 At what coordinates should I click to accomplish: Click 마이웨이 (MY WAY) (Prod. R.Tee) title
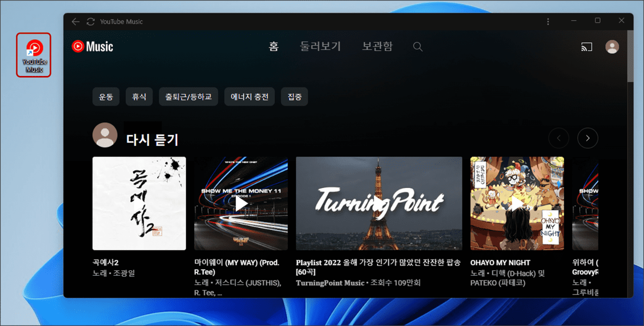[x=237, y=267]
